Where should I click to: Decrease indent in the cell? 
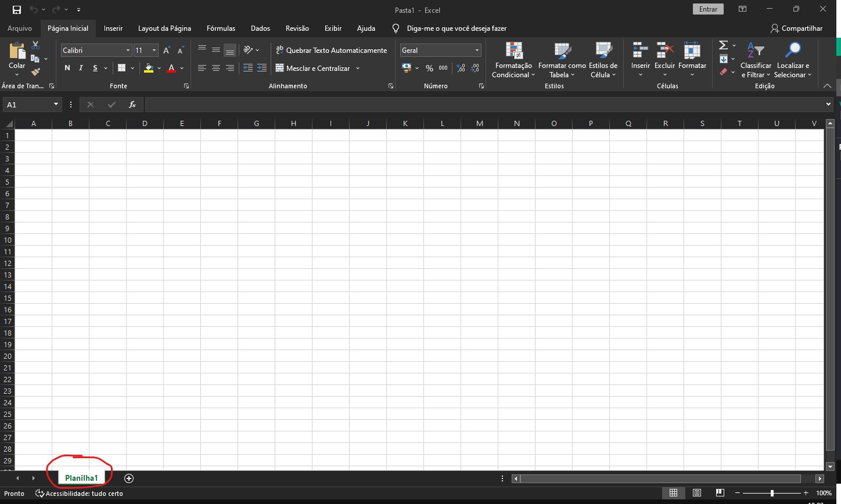coord(248,68)
